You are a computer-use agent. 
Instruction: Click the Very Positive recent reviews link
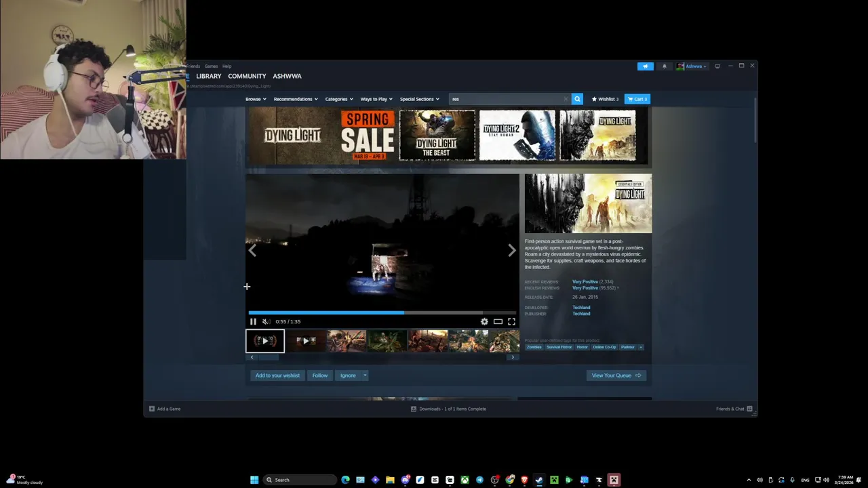pos(585,282)
